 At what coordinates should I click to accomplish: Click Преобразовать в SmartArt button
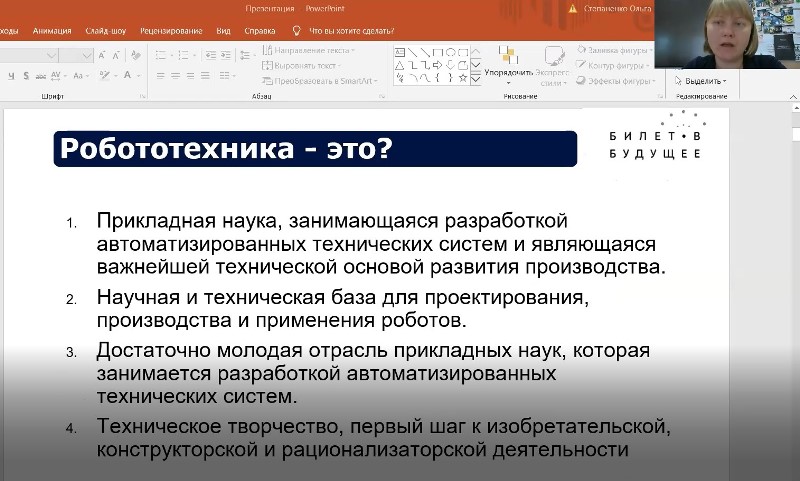[x=318, y=80]
